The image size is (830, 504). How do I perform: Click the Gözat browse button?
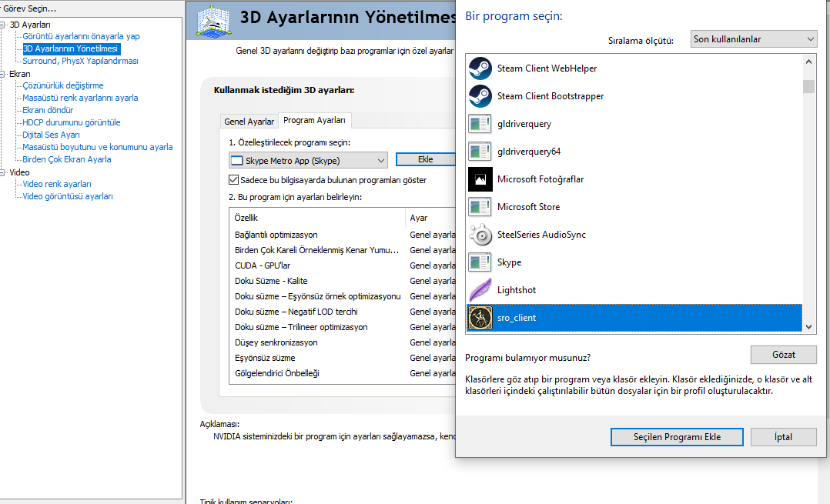[x=783, y=355]
